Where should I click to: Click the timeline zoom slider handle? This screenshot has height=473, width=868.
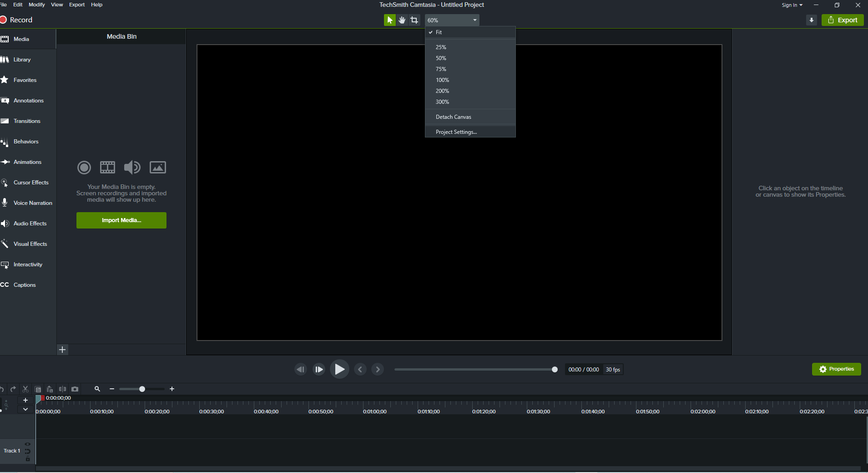[142, 389]
